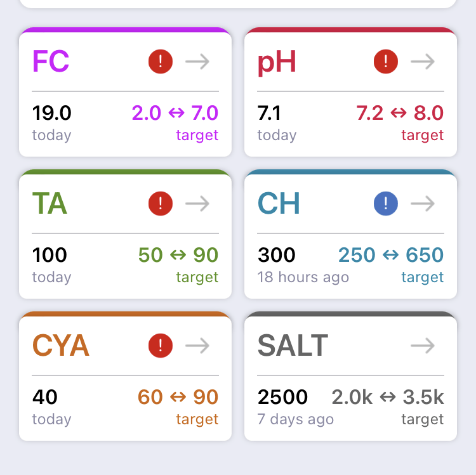Tap the FC target range 2.0 to 7.0
This screenshot has height=475, width=476.
click(175, 113)
